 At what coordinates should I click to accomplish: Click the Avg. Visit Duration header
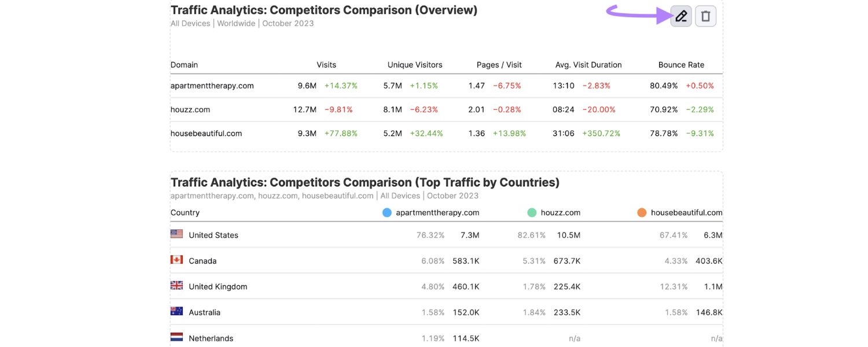pyautogui.click(x=588, y=64)
